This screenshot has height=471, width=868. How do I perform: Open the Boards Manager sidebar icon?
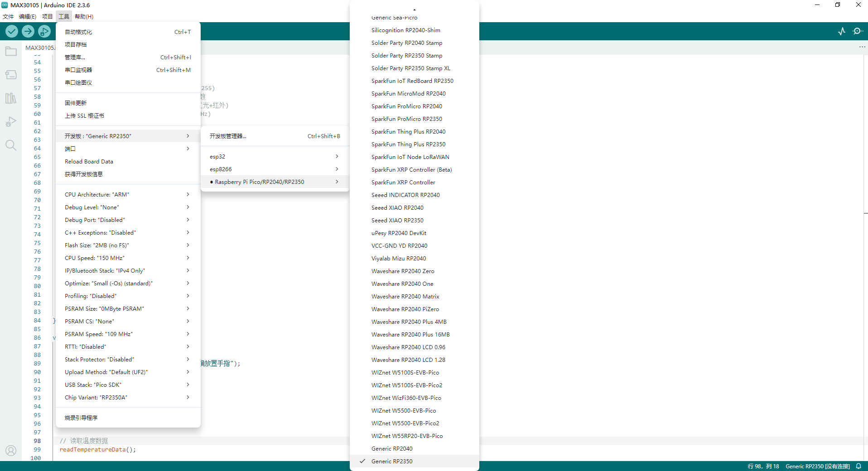pyautogui.click(x=11, y=75)
